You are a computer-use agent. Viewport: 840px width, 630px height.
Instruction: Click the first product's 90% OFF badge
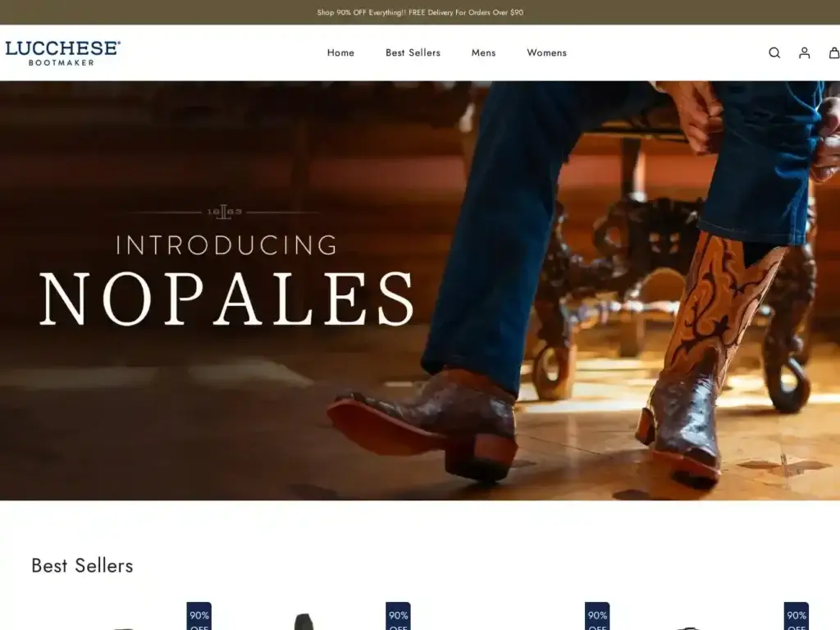click(x=199, y=616)
